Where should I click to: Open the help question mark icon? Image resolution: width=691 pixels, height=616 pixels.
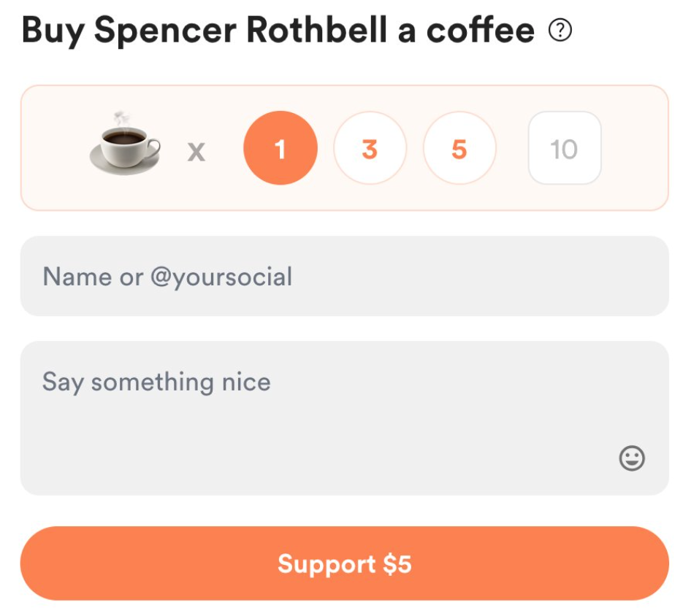[560, 31]
